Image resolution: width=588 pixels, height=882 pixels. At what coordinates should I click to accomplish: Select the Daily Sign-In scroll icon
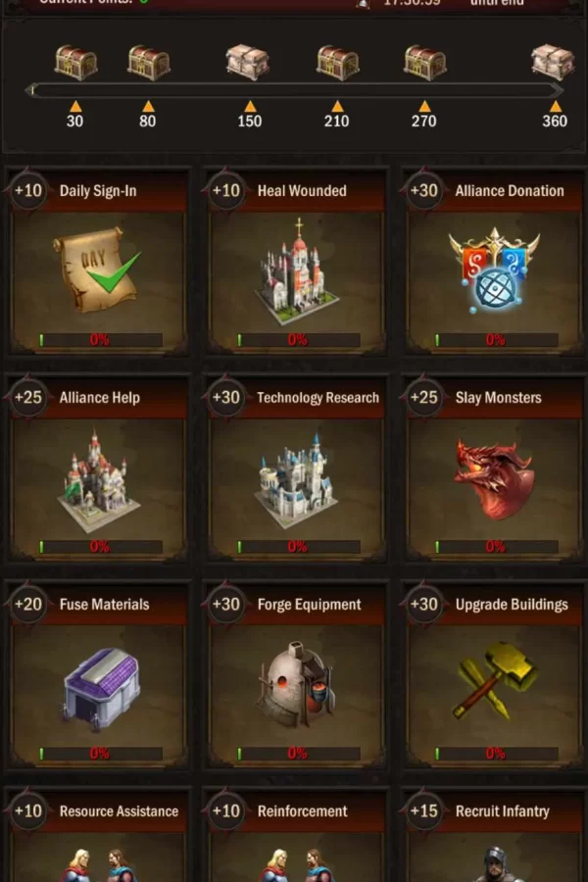97,269
